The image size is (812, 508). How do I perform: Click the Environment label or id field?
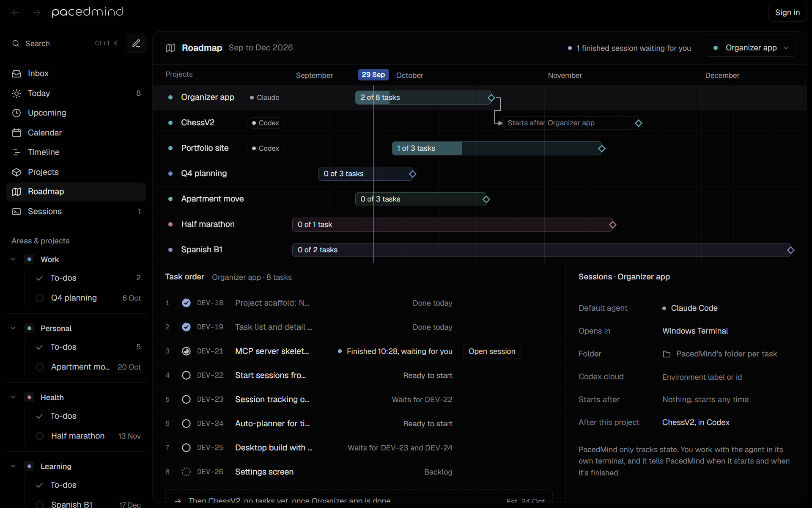[702, 377]
